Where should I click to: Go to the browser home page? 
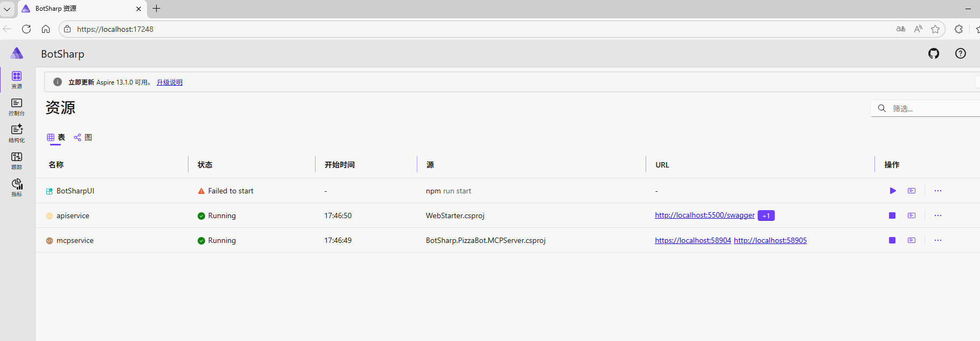coord(46,29)
